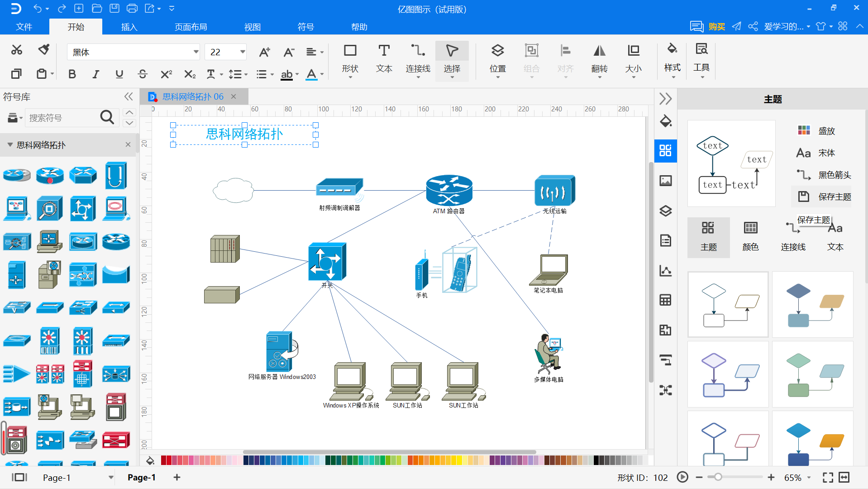Open the Page-1 selector dropdown
868x489 pixels.
point(111,477)
